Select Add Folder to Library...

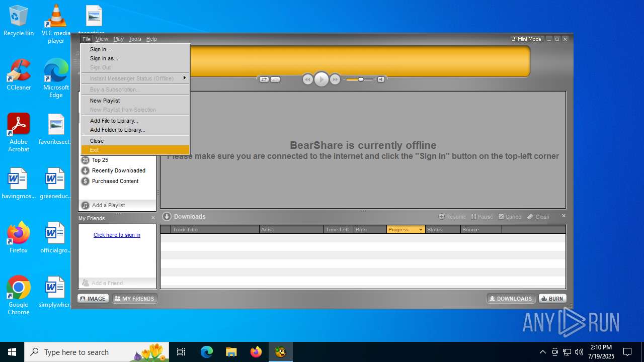click(135, 130)
